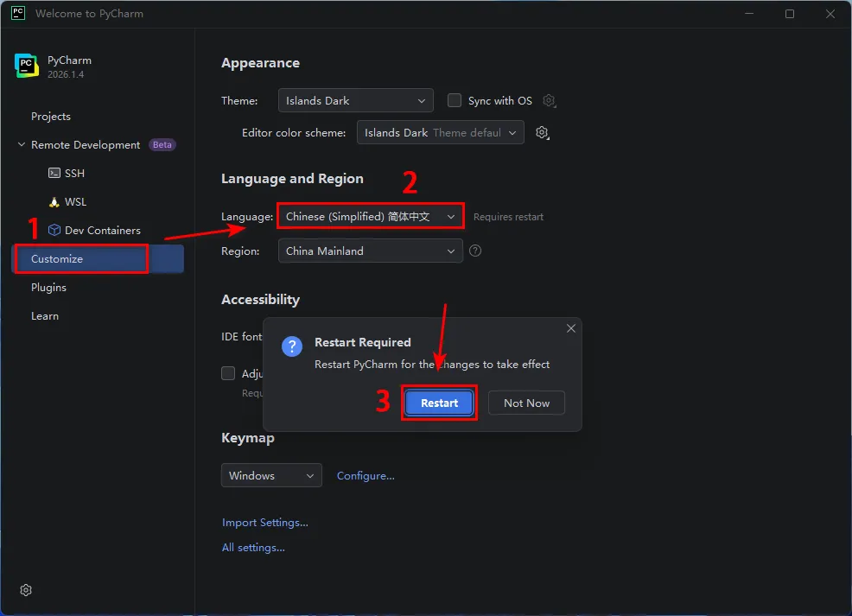Open the Keymap Windows dropdown
The width and height of the screenshot is (852, 616).
click(271, 476)
